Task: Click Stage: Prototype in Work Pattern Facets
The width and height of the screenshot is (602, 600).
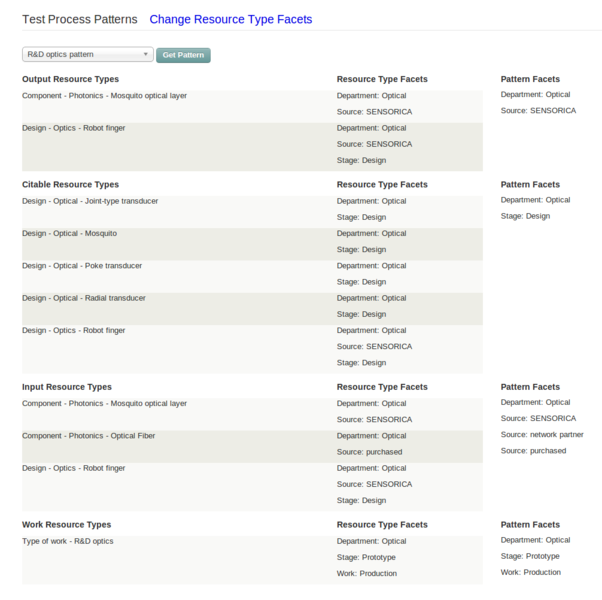Action: tap(530, 556)
